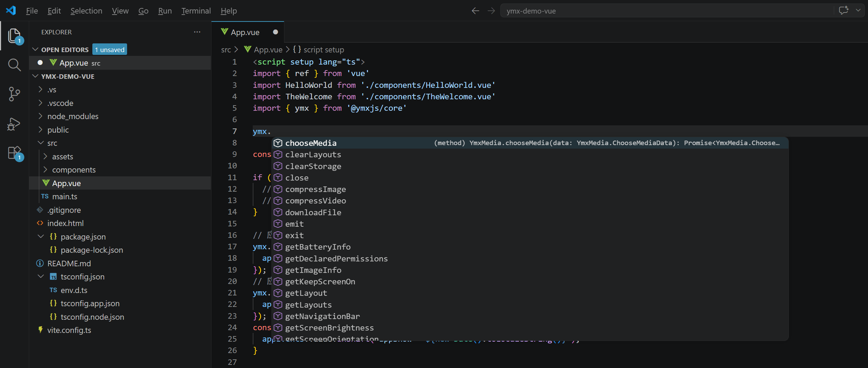Expand the .vs folder
The width and height of the screenshot is (868, 368).
point(40,90)
